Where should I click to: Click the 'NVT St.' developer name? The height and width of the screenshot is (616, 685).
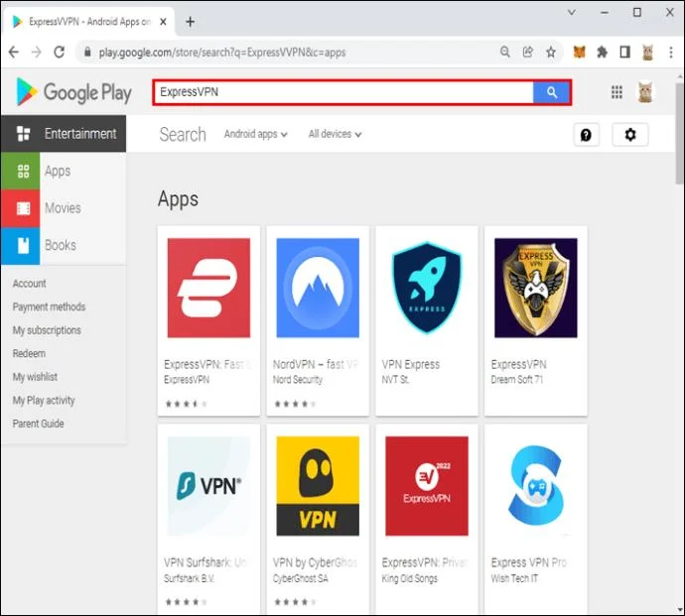(x=395, y=379)
